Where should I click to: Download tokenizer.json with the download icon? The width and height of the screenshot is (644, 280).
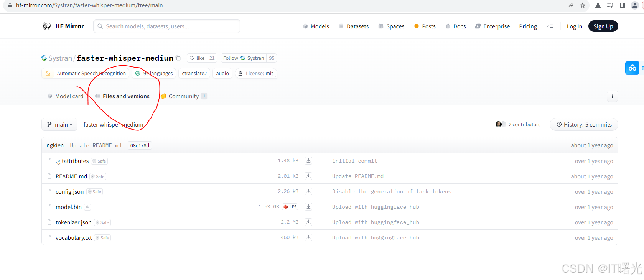(x=308, y=222)
